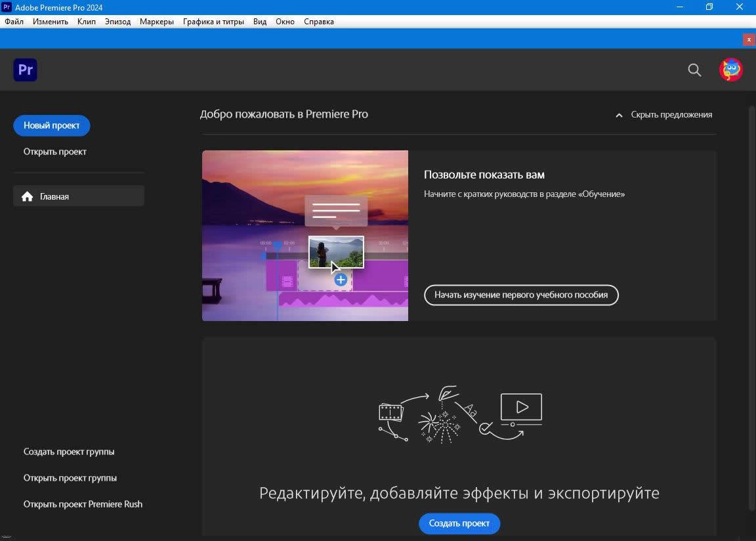The image size is (756, 541).
Task: Click the sunset tutorial thumbnail image
Action: tap(305, 236)
